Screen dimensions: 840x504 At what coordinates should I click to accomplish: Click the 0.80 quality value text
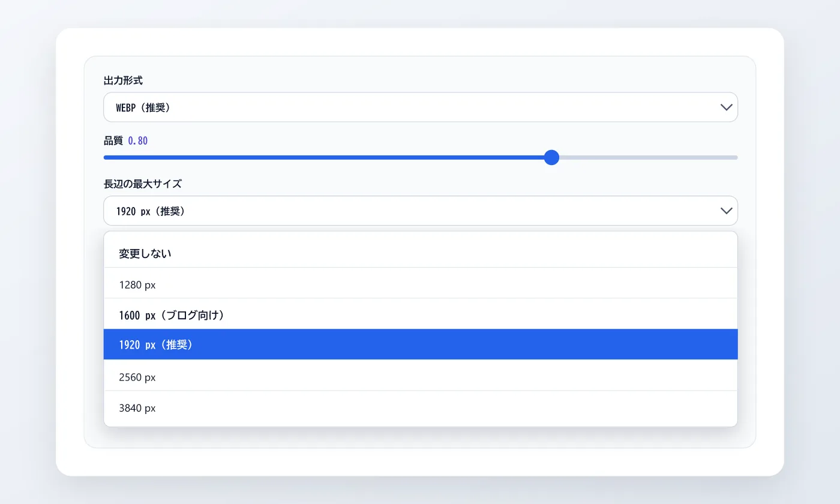click(138, 141)
